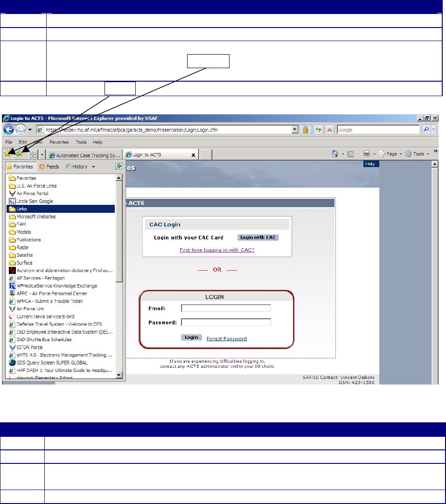Pin the Favorites Center with green arrow icon
This screenshot has width=446, height=504.
tap(119, 166)
